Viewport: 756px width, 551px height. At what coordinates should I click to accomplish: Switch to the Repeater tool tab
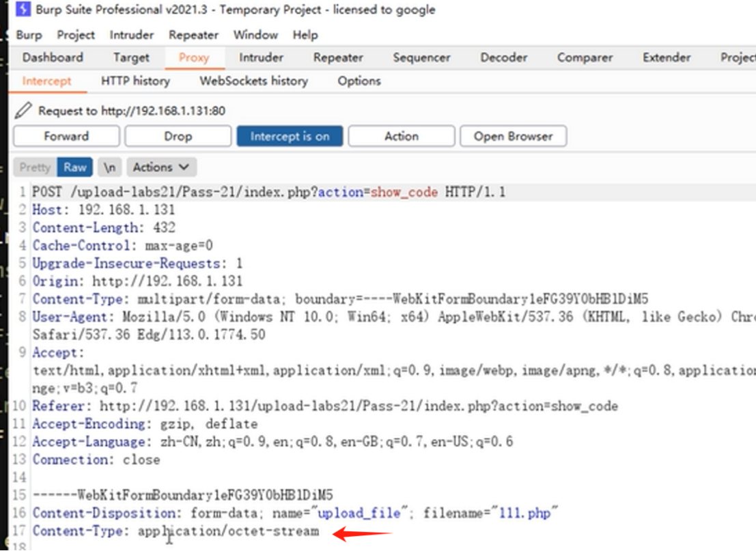point(338,57)
